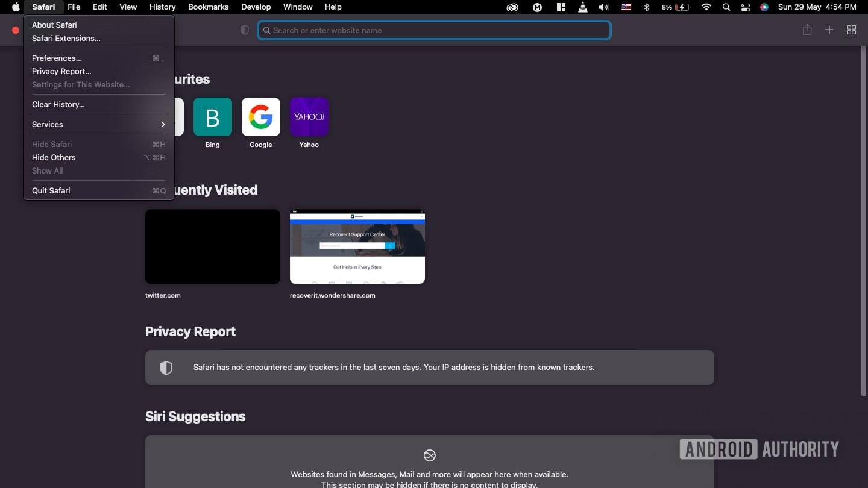Open a new tab with plus icon

pyautogui.click(x=829, y=30)
